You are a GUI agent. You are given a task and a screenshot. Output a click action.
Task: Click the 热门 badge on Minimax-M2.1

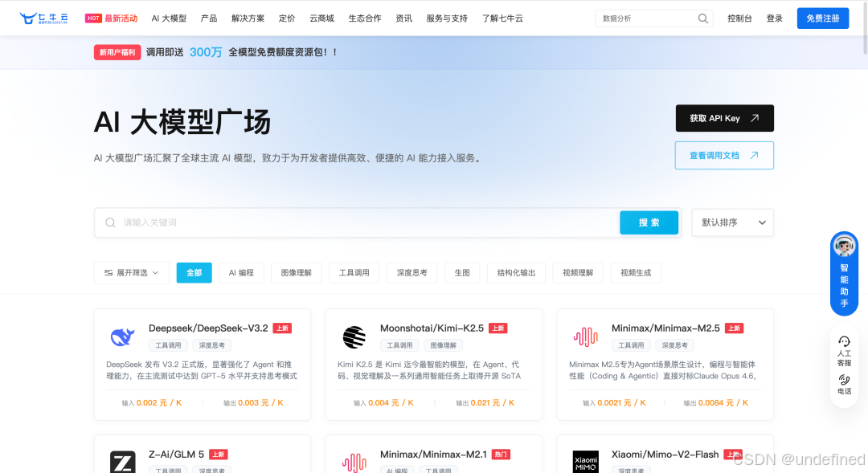pos(501,455)
